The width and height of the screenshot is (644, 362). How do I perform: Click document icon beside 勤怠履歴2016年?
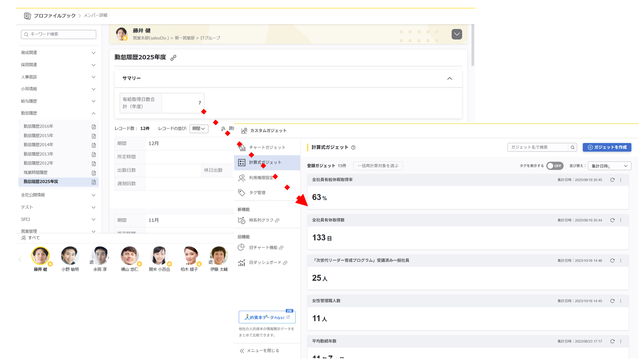tap(94, 127)
